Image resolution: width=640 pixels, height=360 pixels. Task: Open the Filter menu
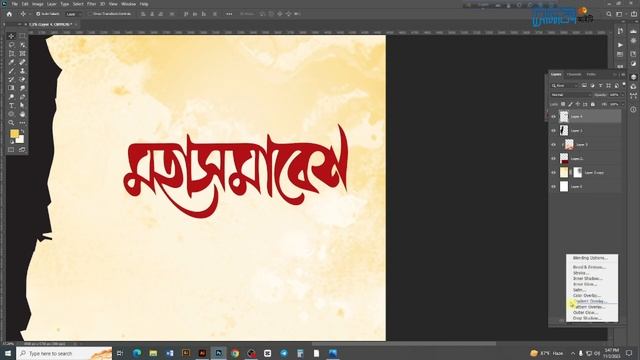point(91,4)
